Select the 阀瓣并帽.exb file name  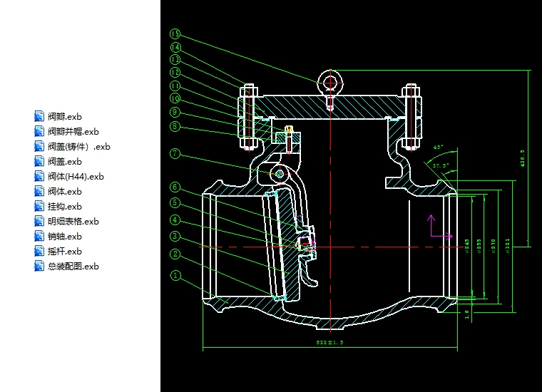73,131
